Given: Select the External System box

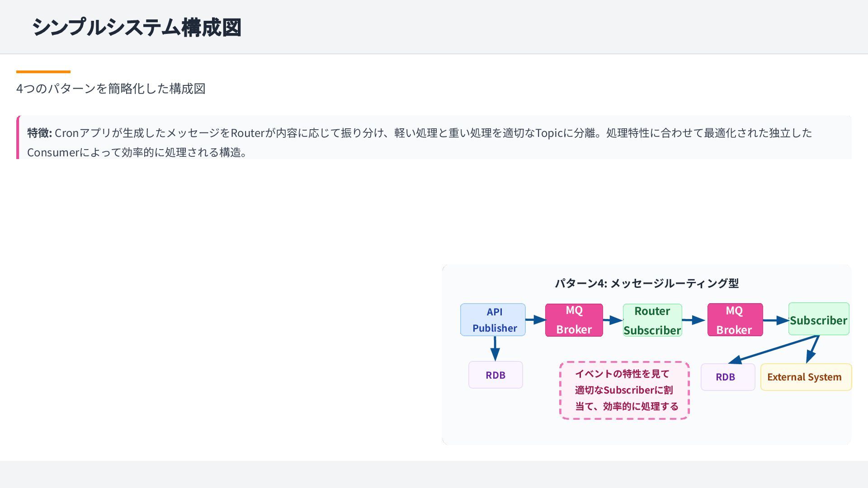Looking at the screenshot, I should pos(806,377).
